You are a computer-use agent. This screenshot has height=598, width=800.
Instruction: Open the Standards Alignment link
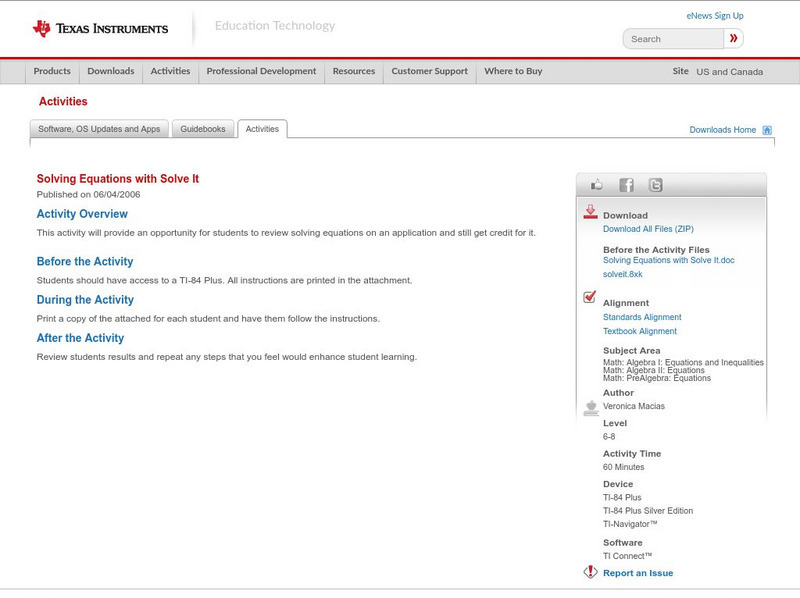[640, 316]
